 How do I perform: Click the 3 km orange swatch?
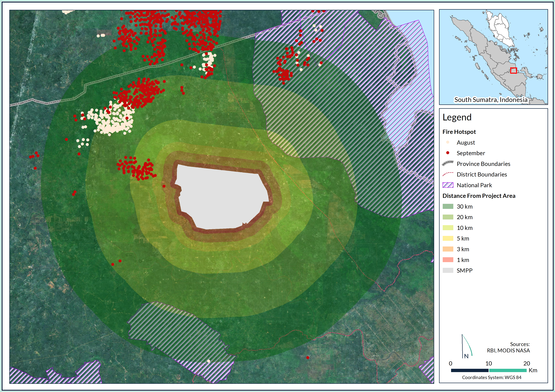[x=448, y=249]
